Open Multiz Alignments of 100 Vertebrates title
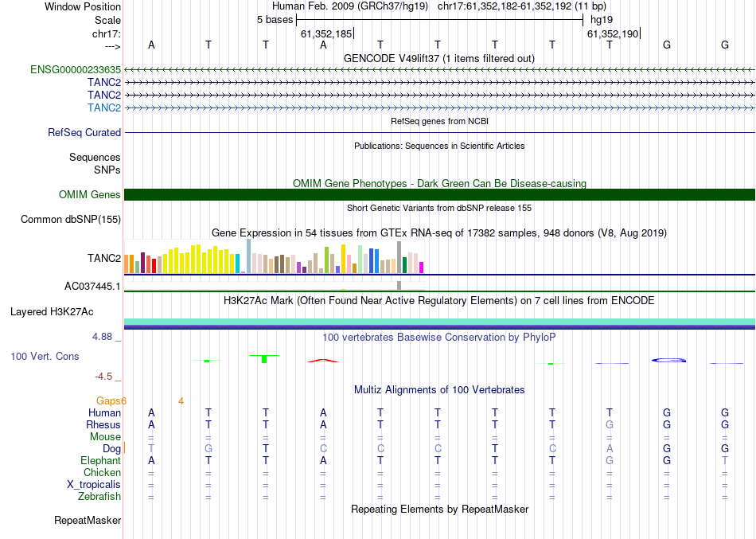This screenshot has width=756, height=539. (439, 390)
